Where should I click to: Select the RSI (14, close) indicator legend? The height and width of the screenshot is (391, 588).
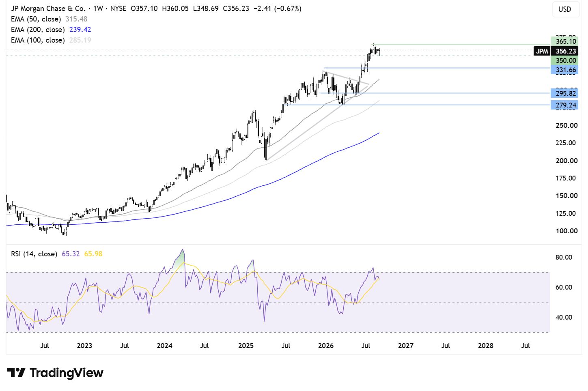click(34, 254)
